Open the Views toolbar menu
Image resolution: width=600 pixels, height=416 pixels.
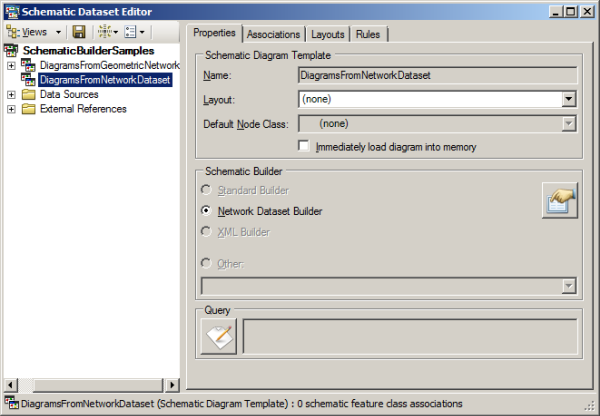coord(34,32)
